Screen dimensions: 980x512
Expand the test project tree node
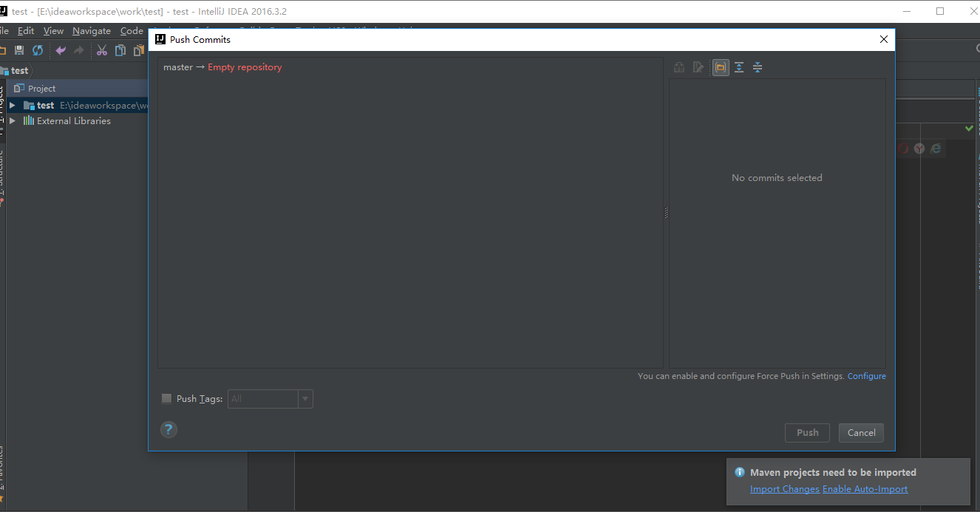coord(12,106)
